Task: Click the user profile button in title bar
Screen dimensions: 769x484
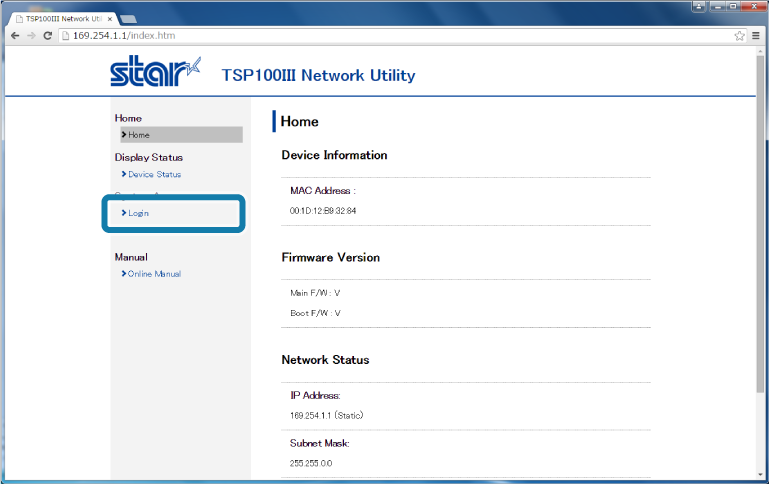Action: 699,6
